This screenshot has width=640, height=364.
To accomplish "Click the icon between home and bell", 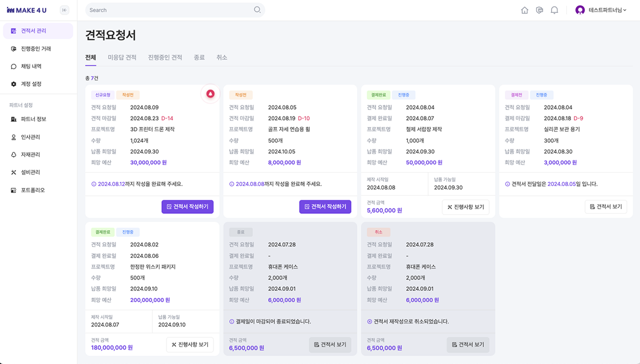I will point(540,10).
